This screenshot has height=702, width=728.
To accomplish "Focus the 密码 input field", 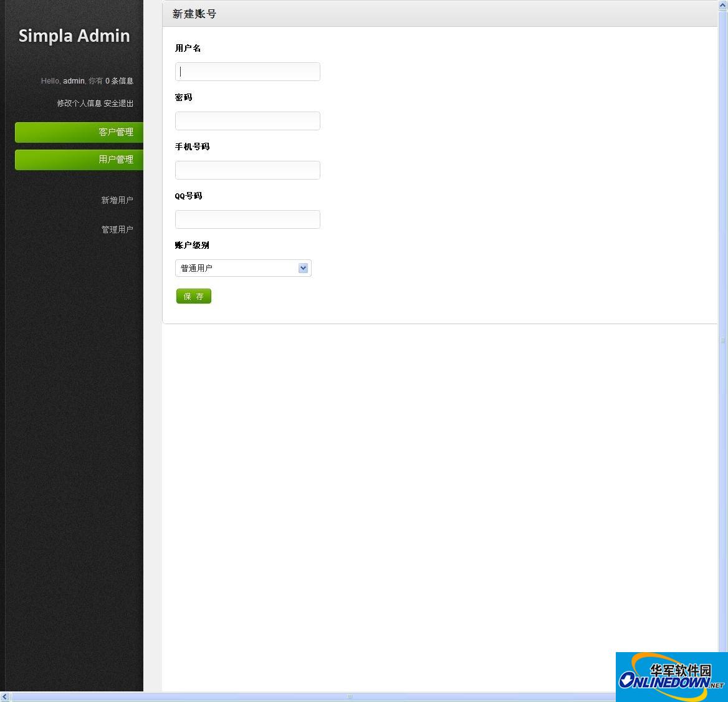I will coord(247,121).
